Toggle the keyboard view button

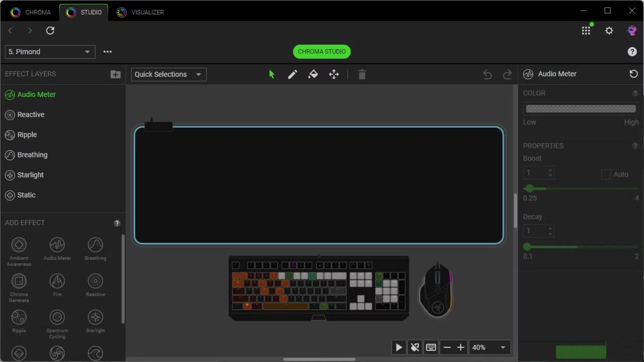pyautogui.click(x=431, y=347)
